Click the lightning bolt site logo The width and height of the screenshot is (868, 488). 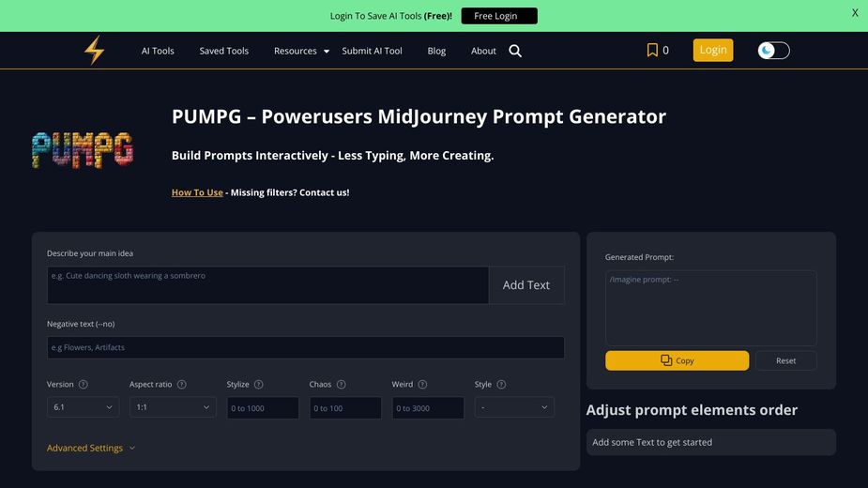pos(94,51)
